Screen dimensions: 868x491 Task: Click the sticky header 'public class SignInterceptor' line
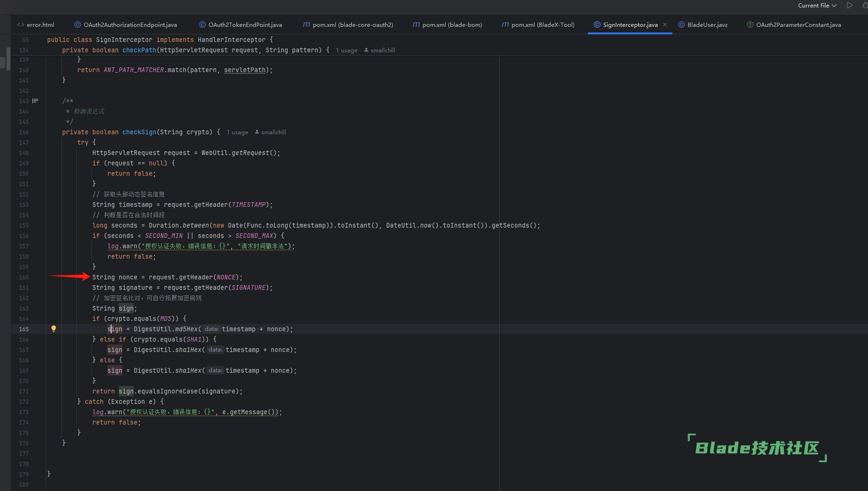tap(160, 40)
